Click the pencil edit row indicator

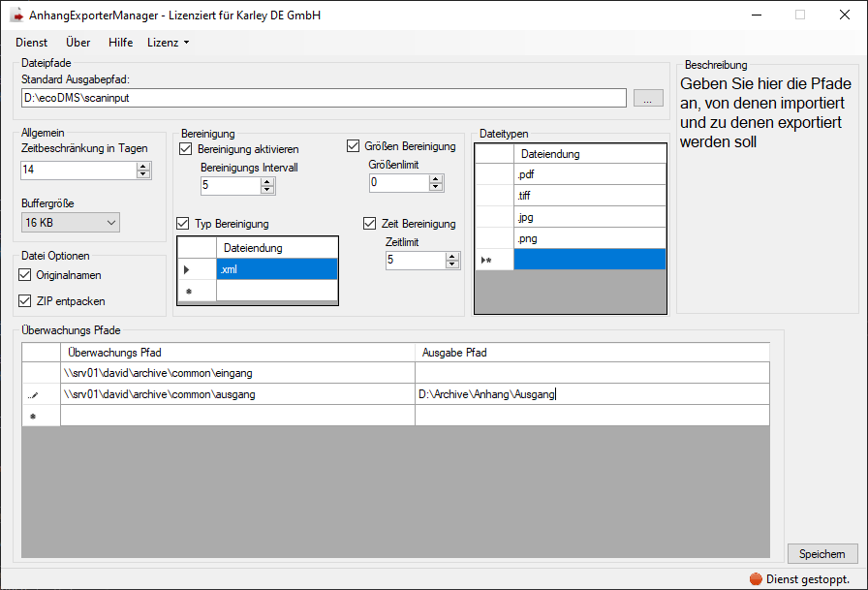[33, 395]
